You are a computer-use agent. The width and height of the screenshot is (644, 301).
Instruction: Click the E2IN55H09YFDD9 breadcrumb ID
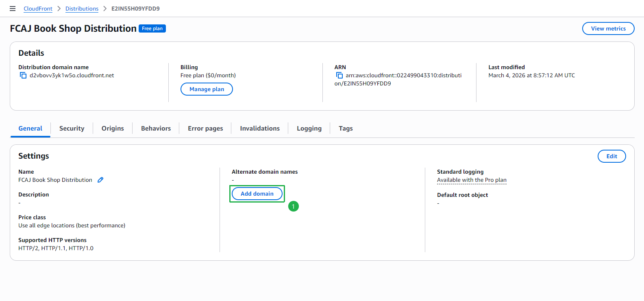(135, 9)
